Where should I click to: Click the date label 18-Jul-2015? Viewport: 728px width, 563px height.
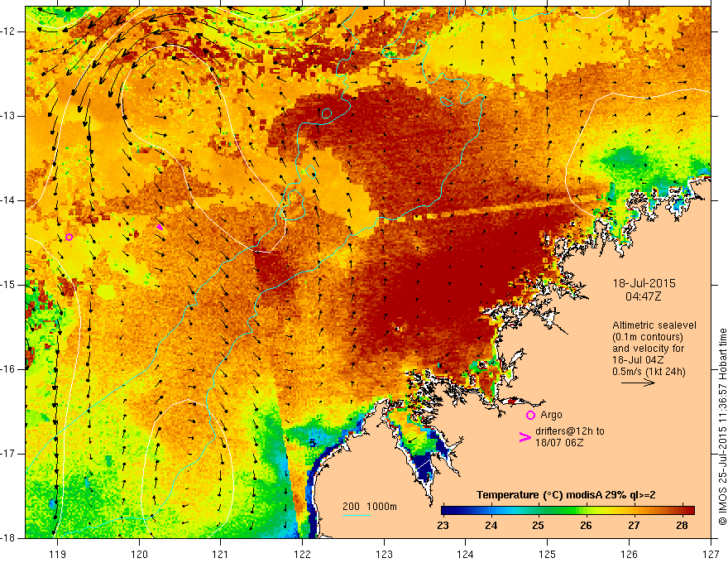644,283
